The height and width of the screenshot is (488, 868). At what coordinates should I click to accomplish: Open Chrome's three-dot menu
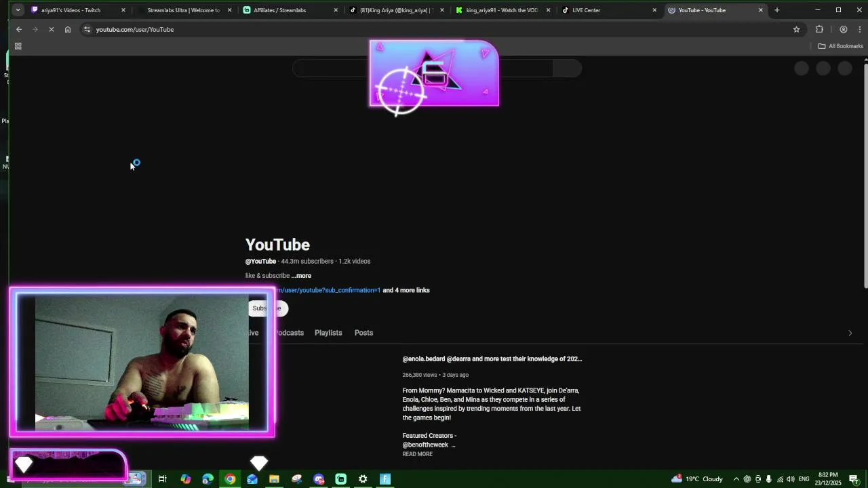coord(860,30)
